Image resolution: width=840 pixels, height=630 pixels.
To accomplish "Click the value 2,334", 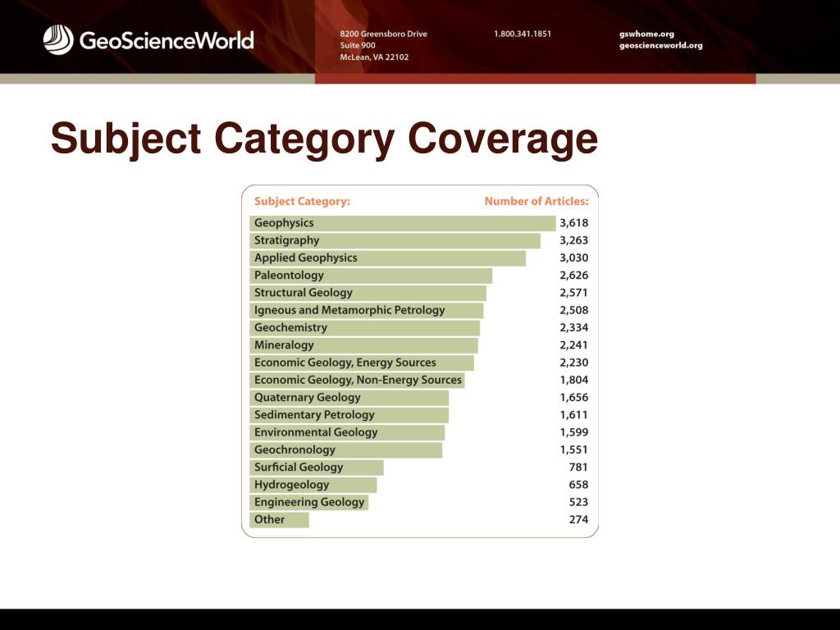I will point(573,328).
